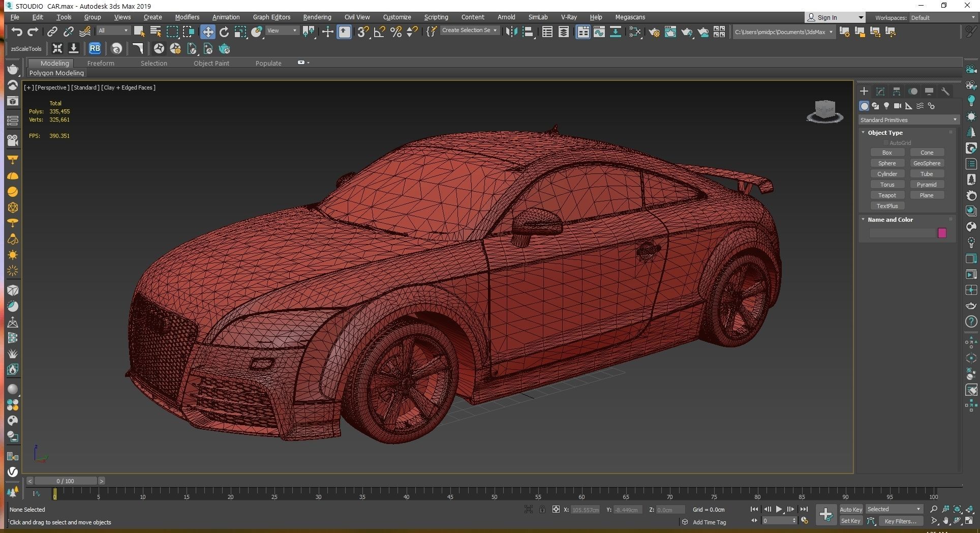Switch to the Freeform ribbon tab
980x533 pixels.
point(101,64)
